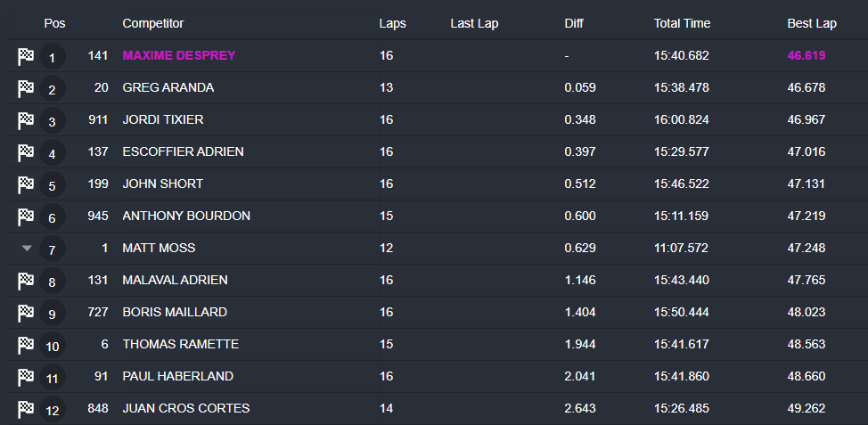Click the checkered flag icon in Greg Aranda's row

pyautogui.click(x=26, y=88)
